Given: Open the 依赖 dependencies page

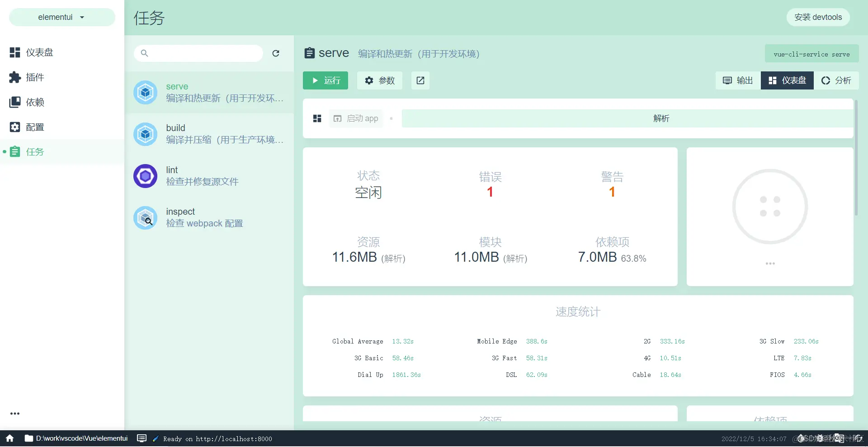Looking at the screenshot, I should 62,102.
